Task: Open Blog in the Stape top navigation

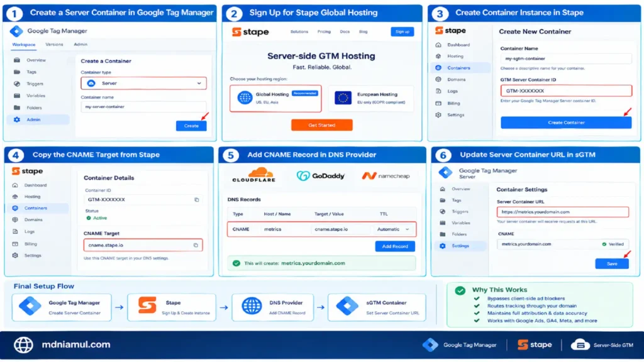Action: click(x=363, y=31)
